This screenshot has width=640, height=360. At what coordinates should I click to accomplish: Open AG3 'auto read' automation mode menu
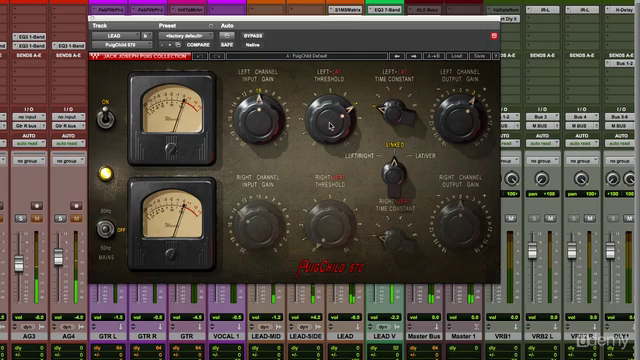(x=29, y=143)
